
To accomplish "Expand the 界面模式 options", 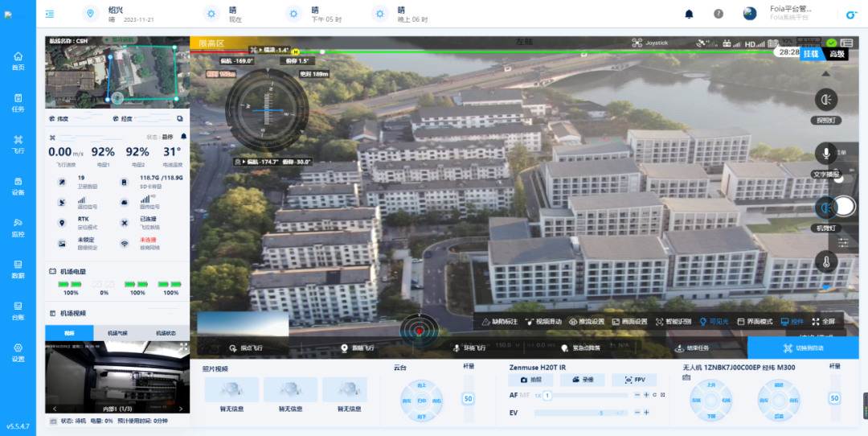I will 755,322.
